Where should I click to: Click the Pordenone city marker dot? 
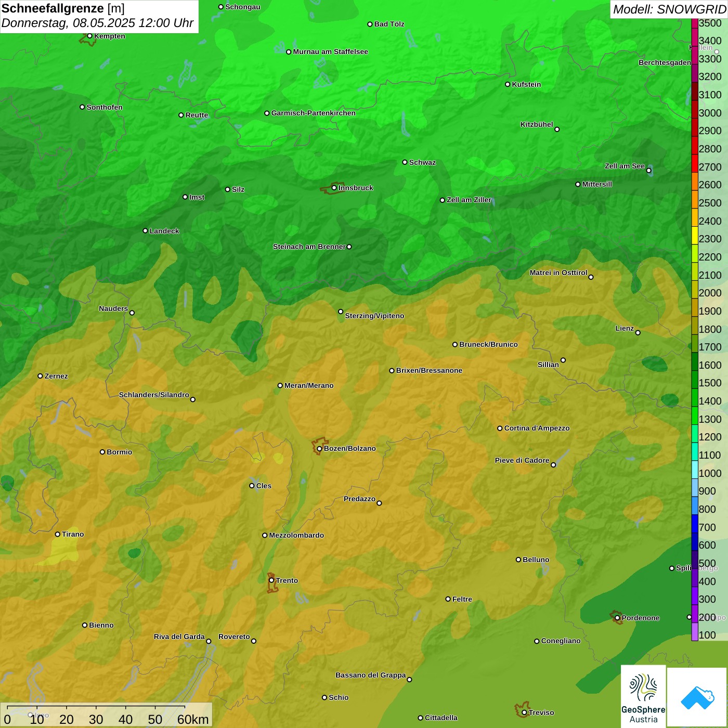(617, 618)
